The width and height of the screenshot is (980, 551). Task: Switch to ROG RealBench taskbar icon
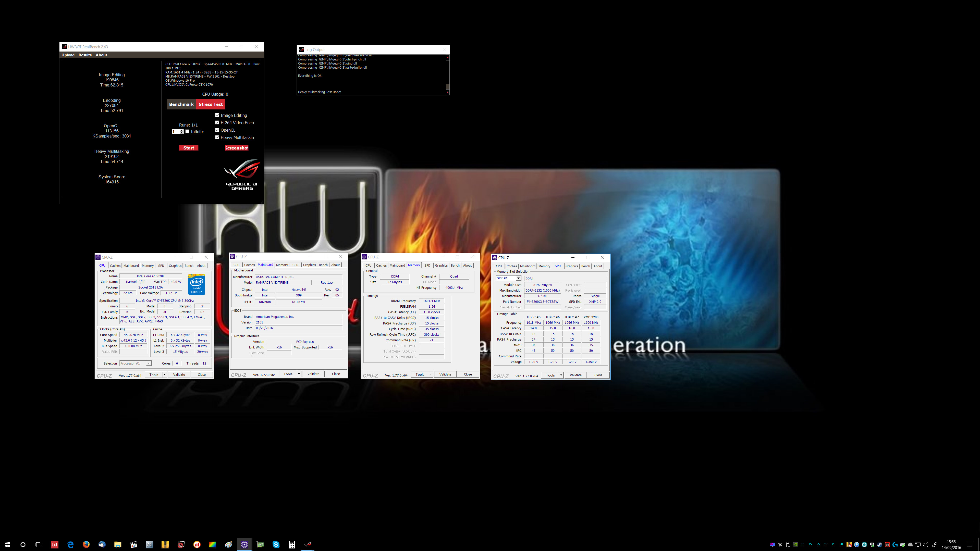tap(308, 545)
